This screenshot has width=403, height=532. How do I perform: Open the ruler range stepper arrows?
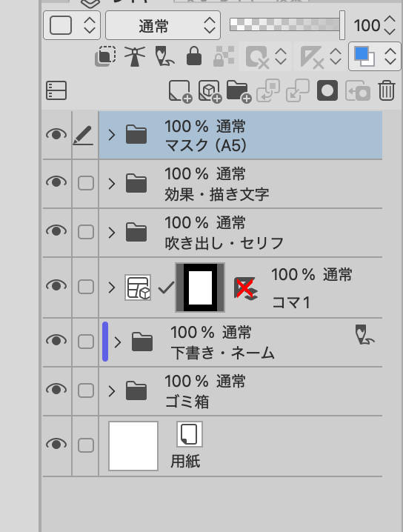pos(336,56)
